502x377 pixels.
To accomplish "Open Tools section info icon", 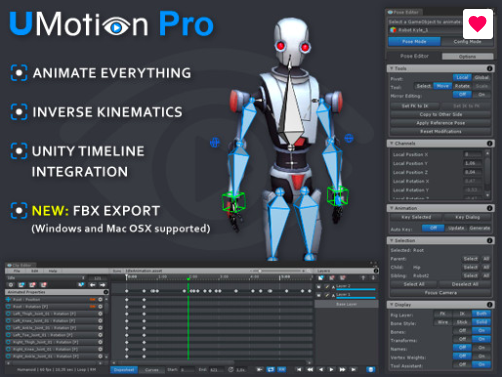I will pyautogui.click(x=489, y=68).
